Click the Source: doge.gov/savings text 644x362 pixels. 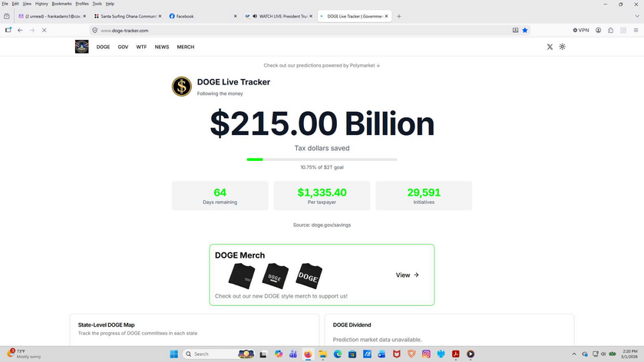[322, 225]
